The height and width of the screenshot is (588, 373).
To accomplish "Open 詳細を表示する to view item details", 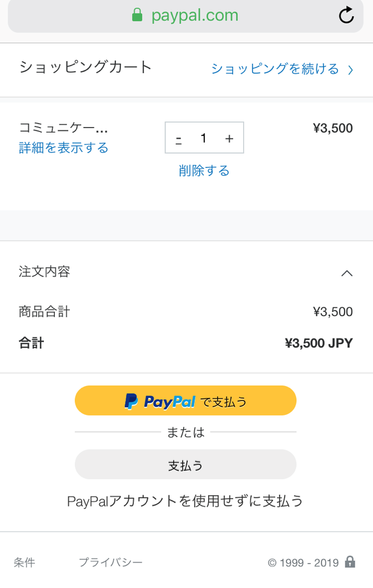I will point(63,148).
